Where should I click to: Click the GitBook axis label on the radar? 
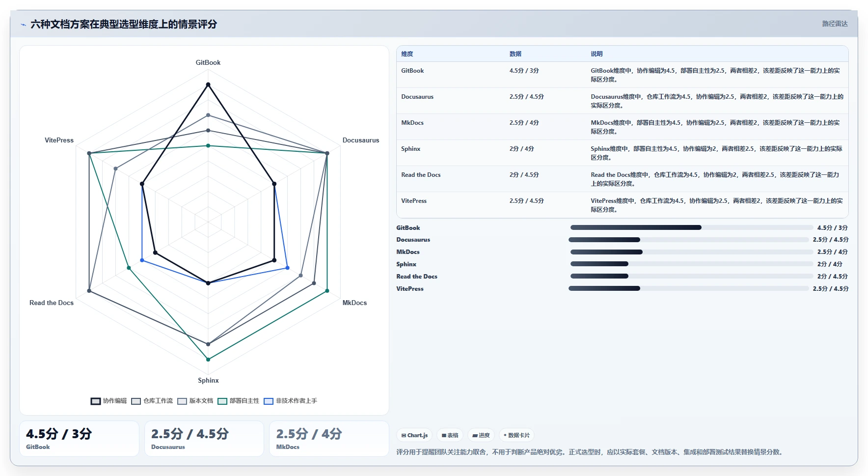pos(208,62)
